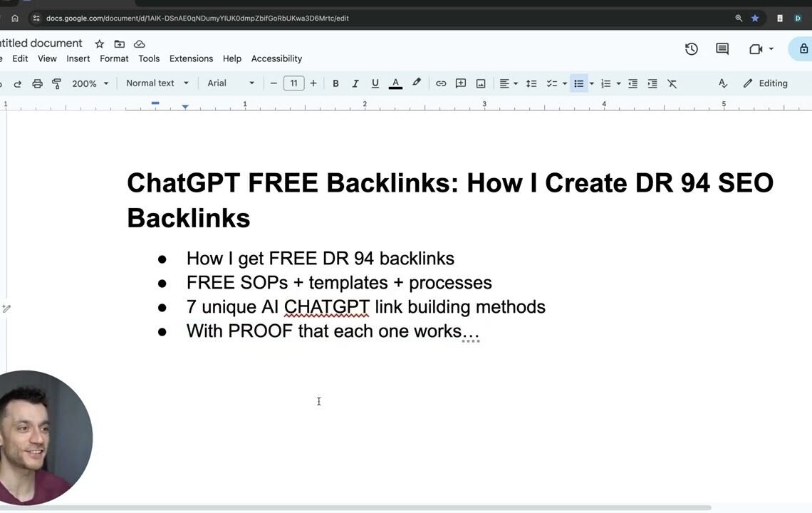Decrease the font size
812x513 pixels.
click(274, 83)
